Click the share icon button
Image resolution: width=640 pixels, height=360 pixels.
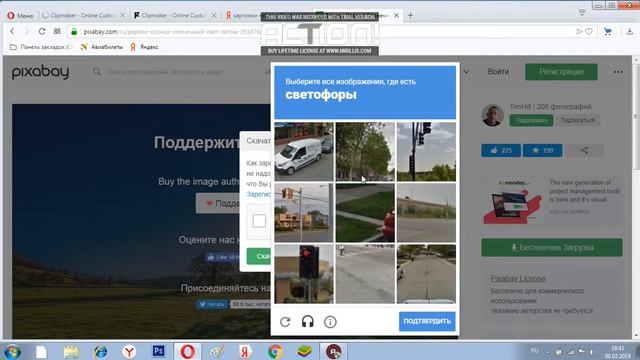click(x=584, y=151)
